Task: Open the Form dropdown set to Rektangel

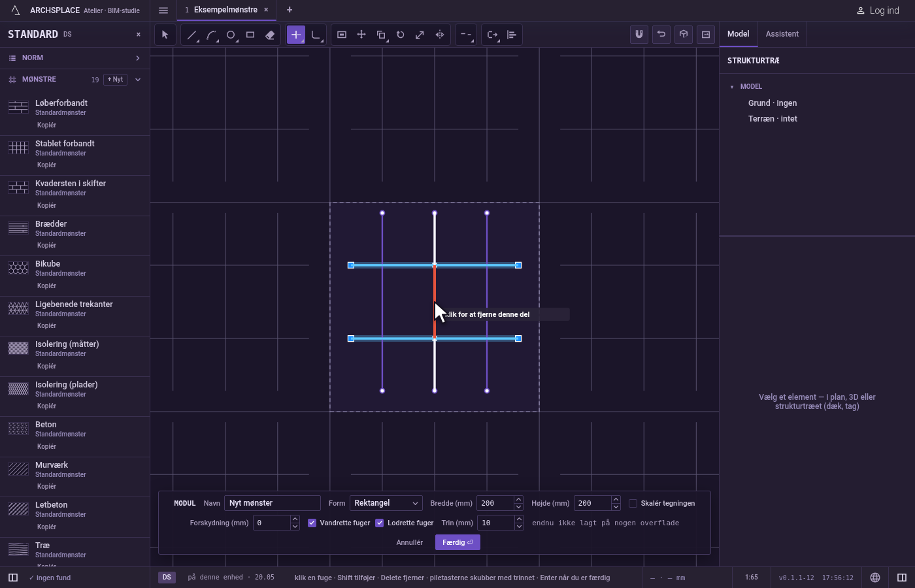Action: 386,503
